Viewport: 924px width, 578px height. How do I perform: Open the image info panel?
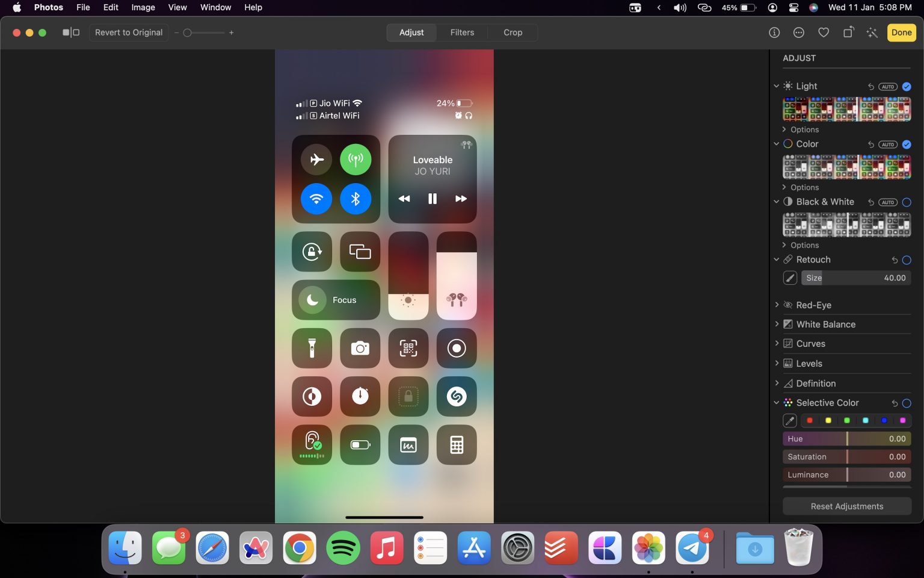coord(774,33)
